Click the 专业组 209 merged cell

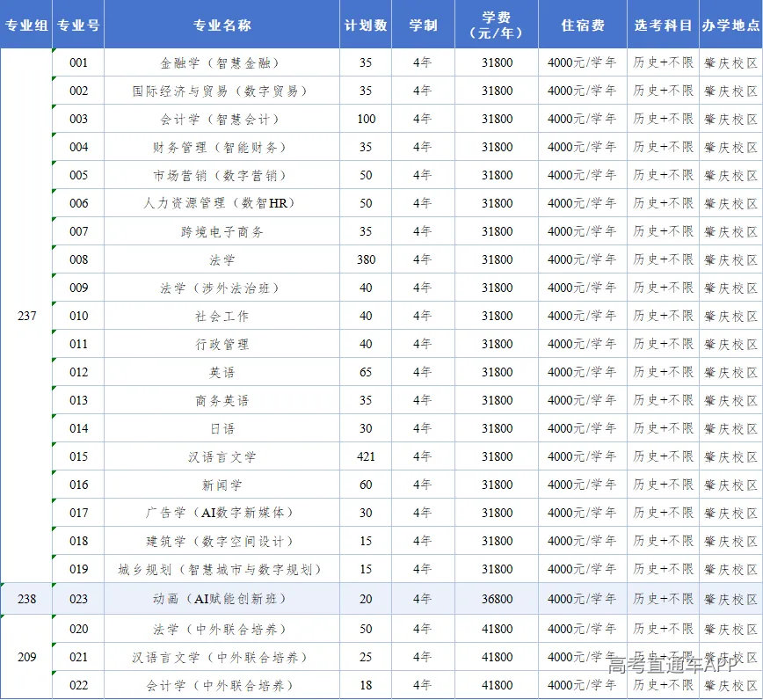coord(26,657)
